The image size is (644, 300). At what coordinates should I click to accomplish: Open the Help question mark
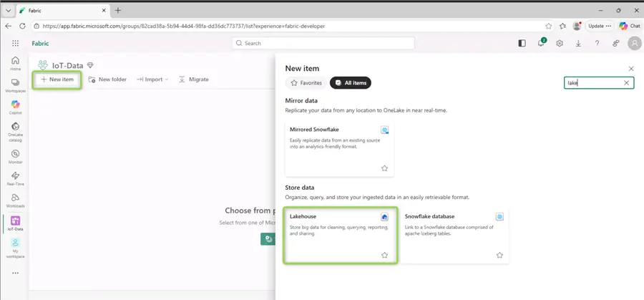597,43
